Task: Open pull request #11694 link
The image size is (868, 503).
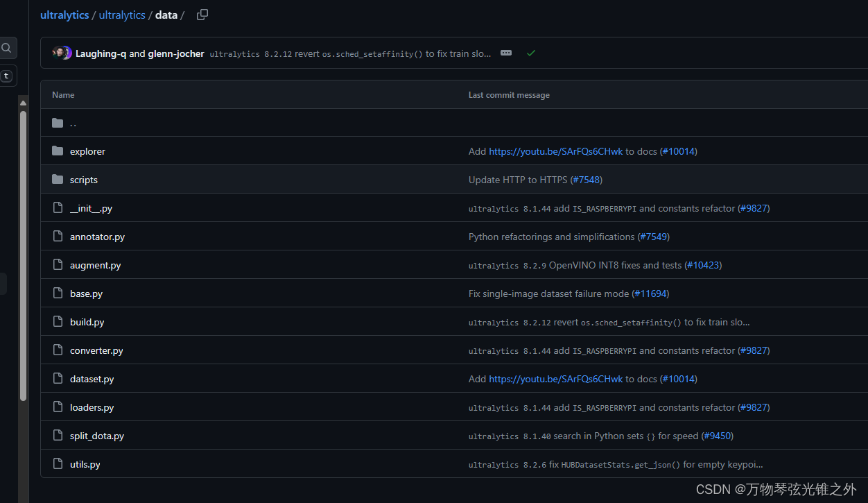Action: tap(650, 293)
